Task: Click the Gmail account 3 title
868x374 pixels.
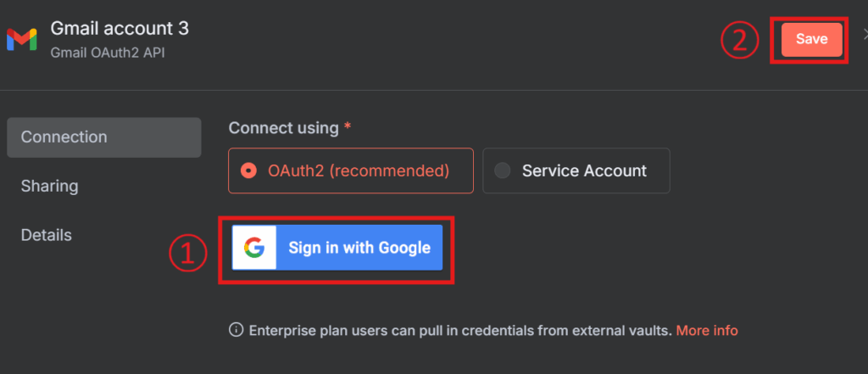Action: tap(120, 28)
